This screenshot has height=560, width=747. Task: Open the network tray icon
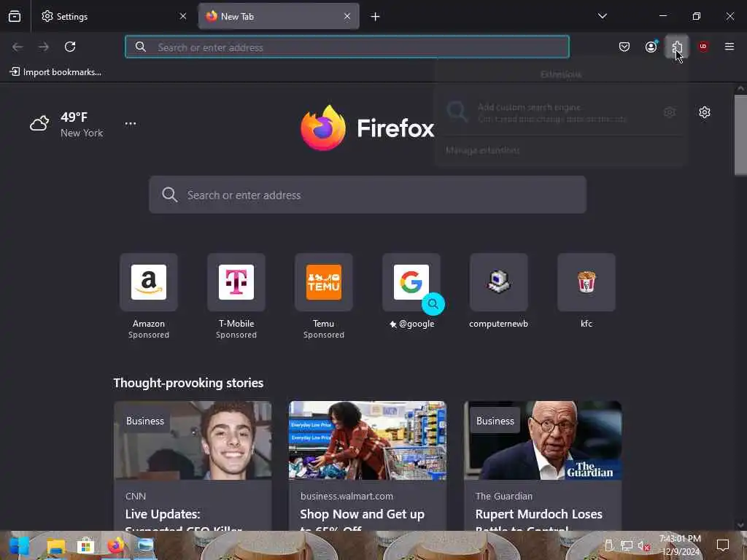pyautogui.click(x=627, y=545)
